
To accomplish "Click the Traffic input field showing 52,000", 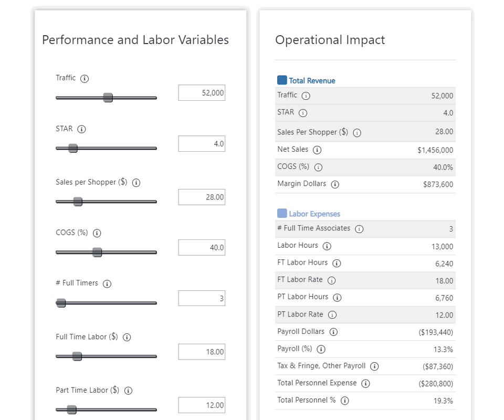I will (x=202, y=93).
